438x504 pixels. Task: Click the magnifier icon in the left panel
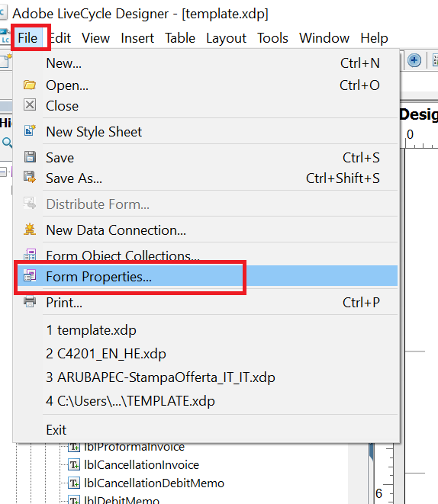click(x=7, y=142)
